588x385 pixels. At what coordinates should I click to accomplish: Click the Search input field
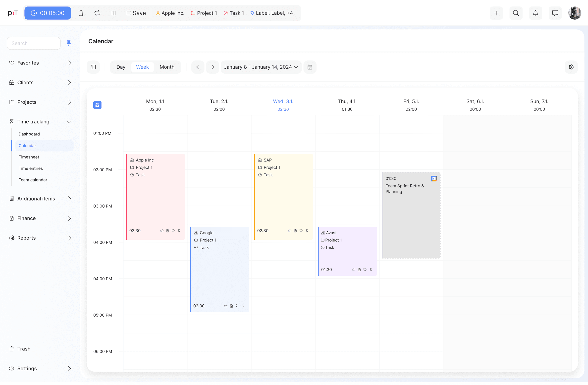[34, 43]
